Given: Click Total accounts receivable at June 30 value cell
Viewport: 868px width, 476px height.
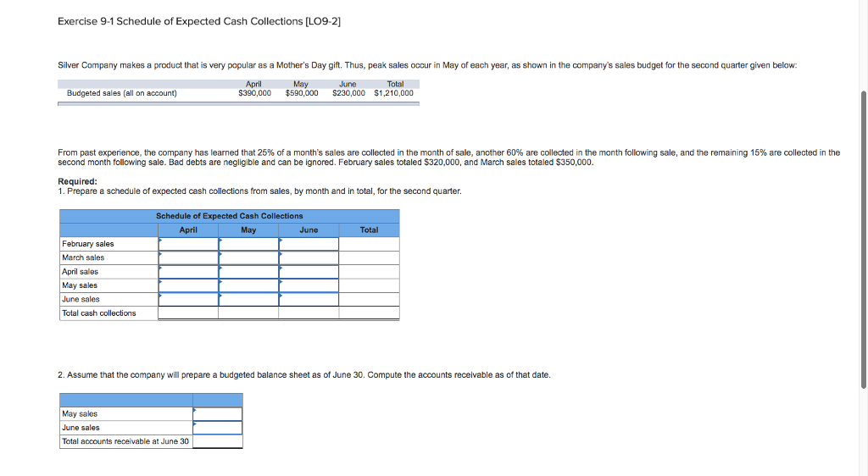Looking at the screenshot, I should pyautogui.click(x=218, y=441).
